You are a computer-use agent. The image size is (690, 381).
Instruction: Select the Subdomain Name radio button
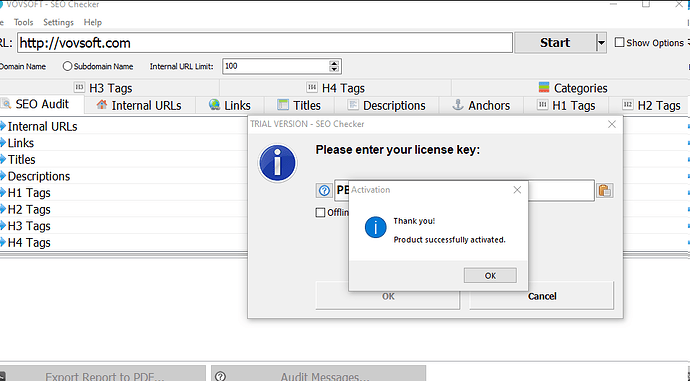pos(67,66)
